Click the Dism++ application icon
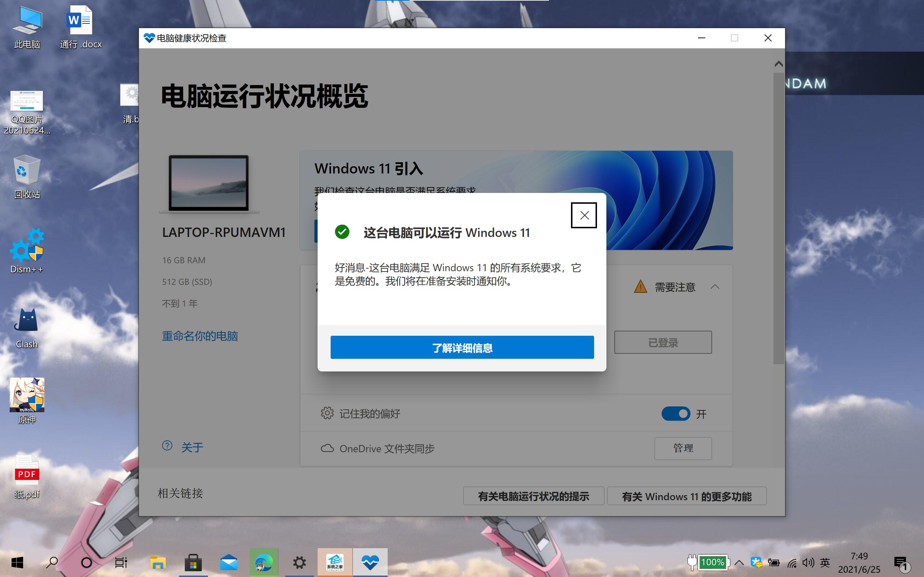This screenshot has width=924, height=577. [27, 249]
